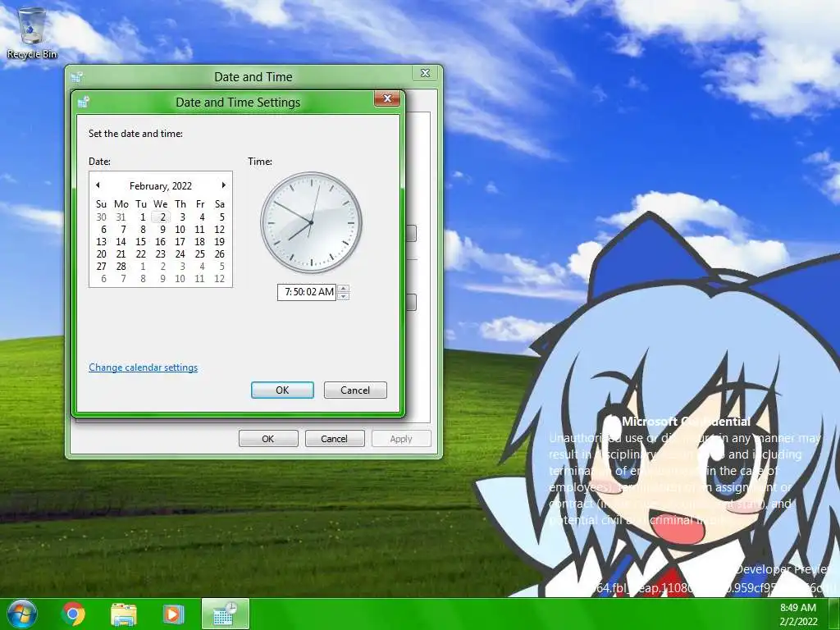The width and height of the screenshot is (840, 630).
Task: Select February 27 in the calendar
Action: click(101, 267)
